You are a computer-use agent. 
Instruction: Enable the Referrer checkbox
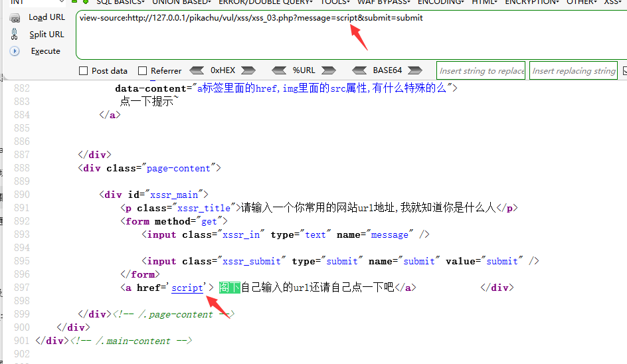[142, 71]
